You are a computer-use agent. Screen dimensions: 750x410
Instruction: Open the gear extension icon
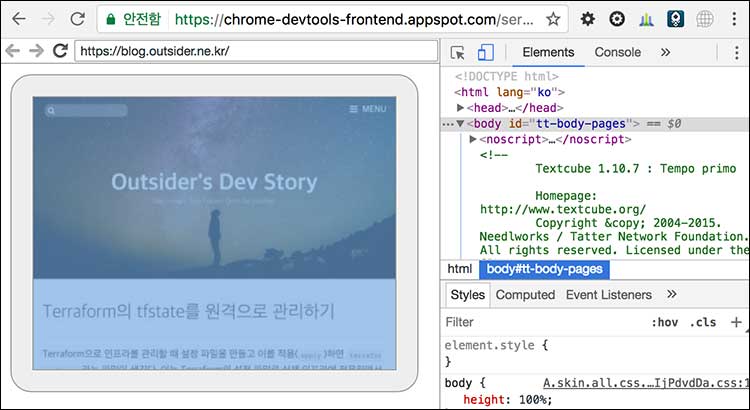point(588,19)
